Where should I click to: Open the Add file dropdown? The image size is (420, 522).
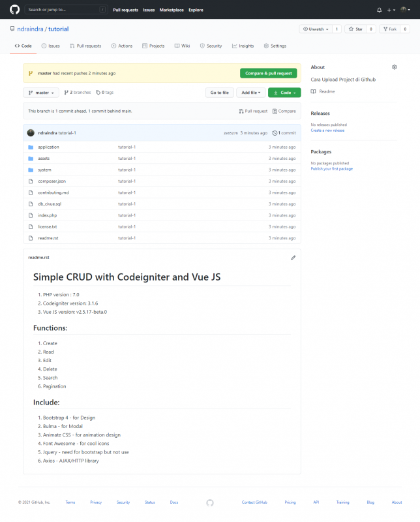[x=250, y=93]
